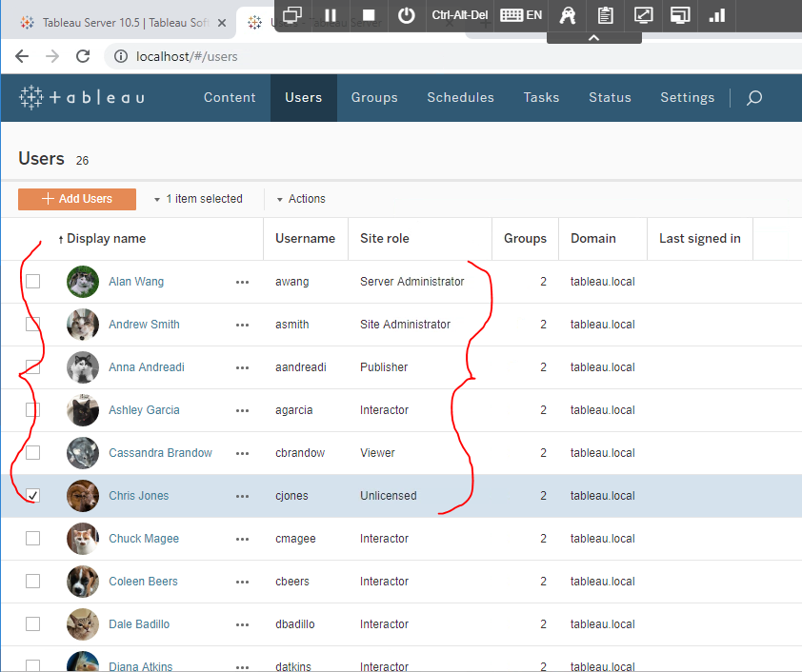
Task: Open the ellipsis menu for Anna Andreadi
Action: click(243, 368)
